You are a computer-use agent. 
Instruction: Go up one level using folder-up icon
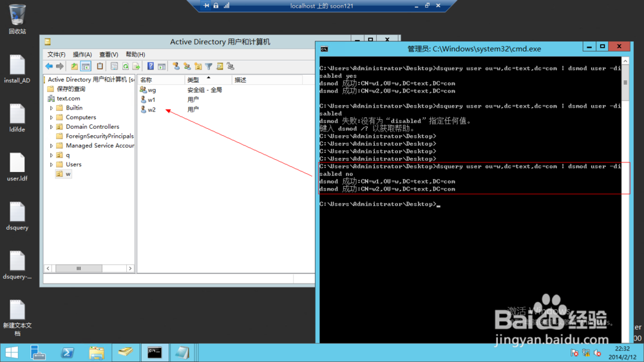tap(74, 66)
